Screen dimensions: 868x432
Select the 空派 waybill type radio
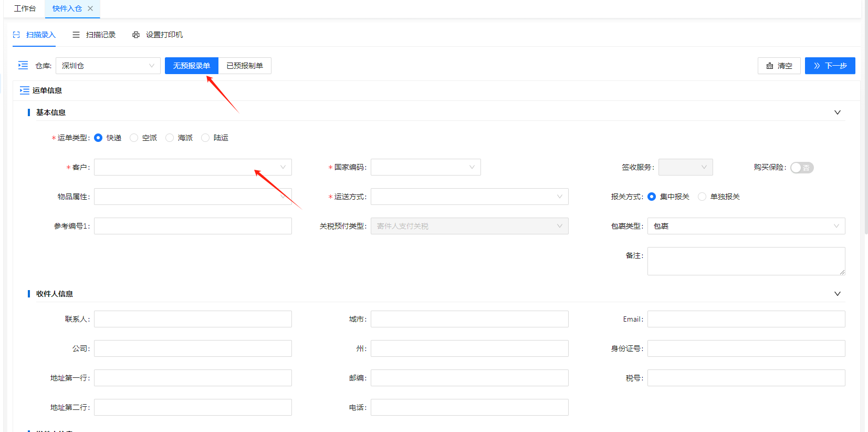[x=134, y=138]
